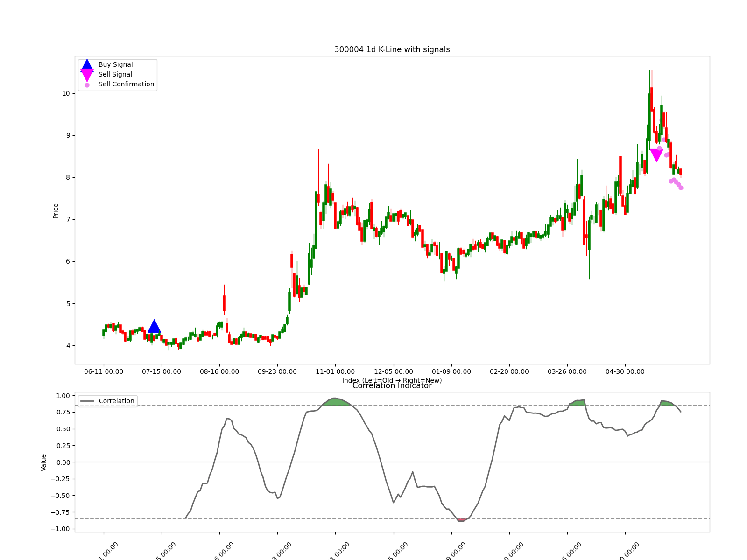
Task: Click the '09-23 00:00' date tick label
Action: (277, 372)
